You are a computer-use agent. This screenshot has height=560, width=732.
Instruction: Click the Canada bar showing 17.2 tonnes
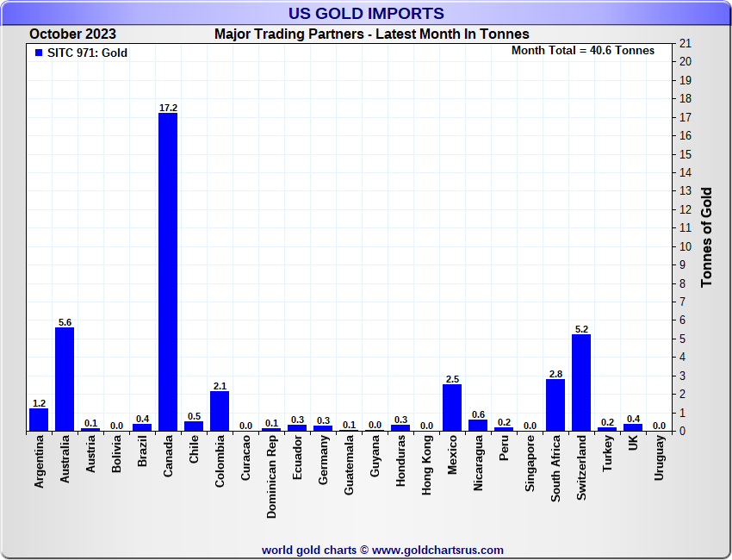click(x=168, y=271)
